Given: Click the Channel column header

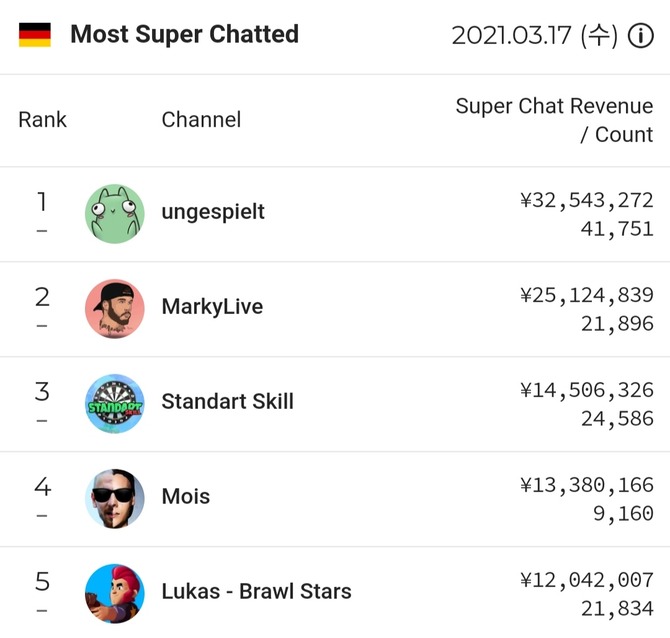Looking at the screenshot, I should (x=201, y=120).
